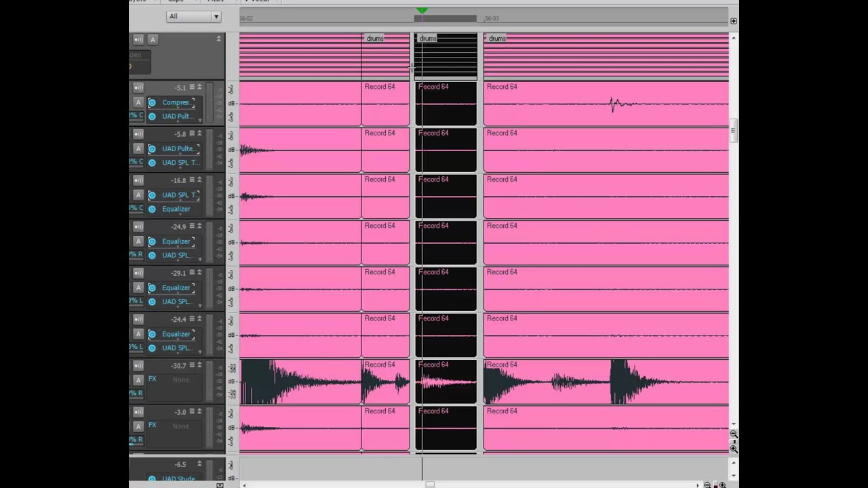The width and height of the screenshot is (868, 488).
Task: Collapse the drums folder track chevron
Action: [x=218, y=39]
